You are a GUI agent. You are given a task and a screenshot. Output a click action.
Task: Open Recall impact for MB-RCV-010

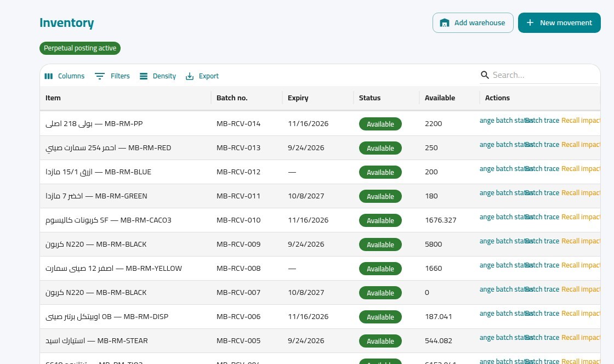tap(581, 217)
